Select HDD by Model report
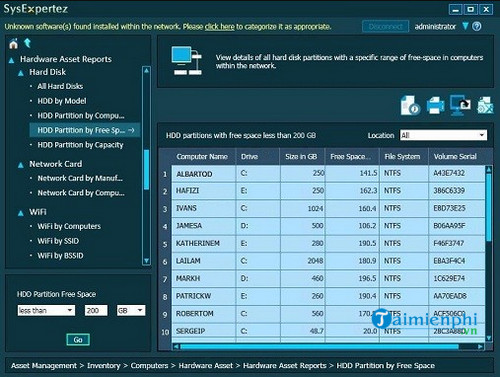Image resolution: width=500 pixels, height=377 pixels. (x=62, y=101)
